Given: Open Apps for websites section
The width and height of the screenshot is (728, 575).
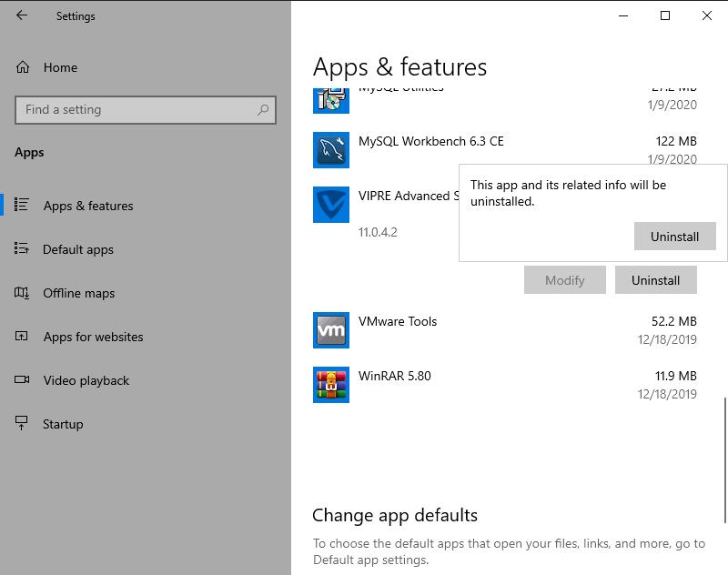Looking at the screenshot, I should [94, 337].
